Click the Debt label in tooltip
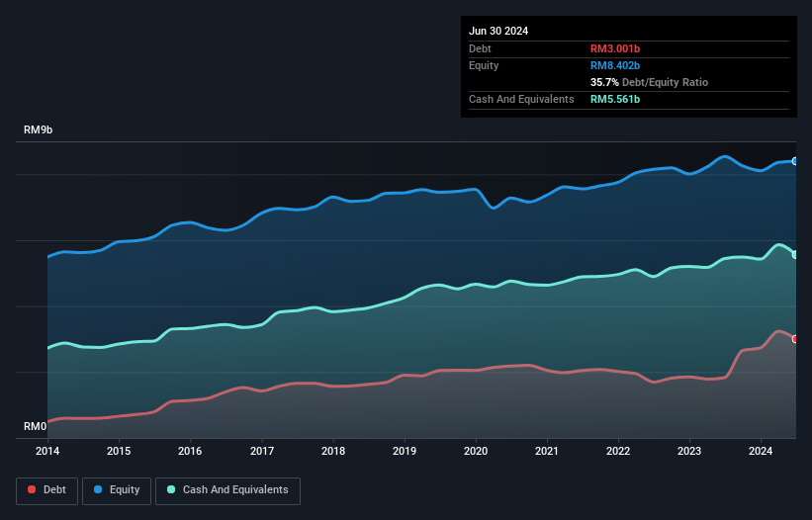This screenshot has height=520, width=812. [480, 48]
